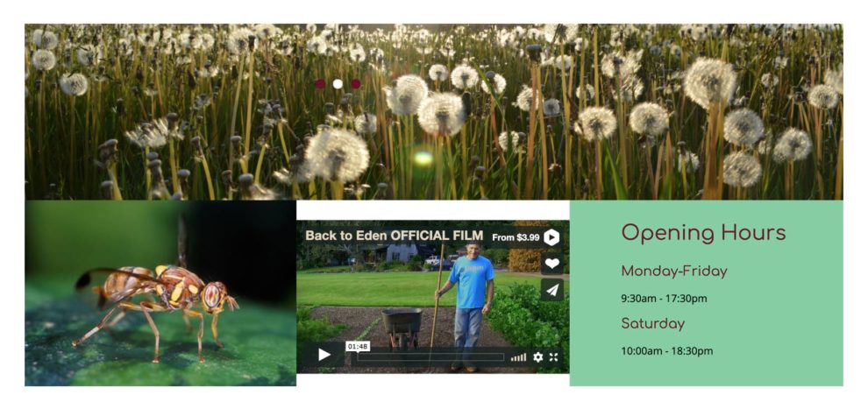868x409 pixels.
Task: Adjust the video volume bars
Action: 519,357
